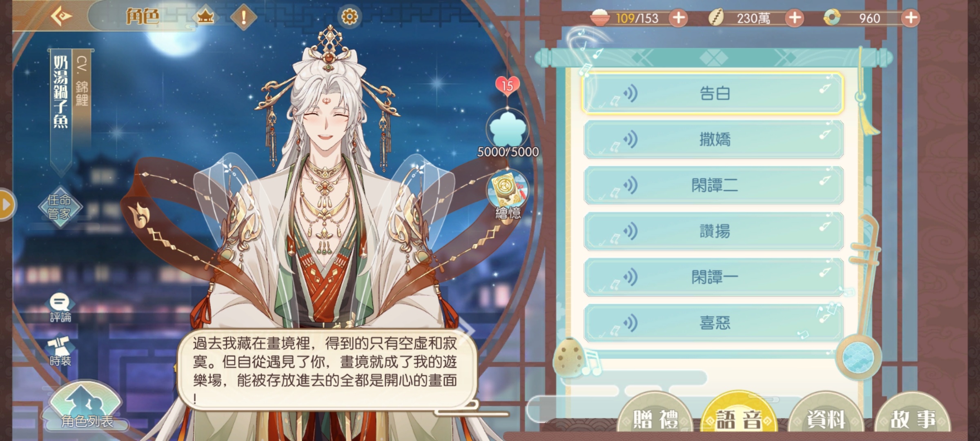The height and width of the screenshot is (441, 980).
Task: Open the 評論 comments icon
Action: click(60, 308)
